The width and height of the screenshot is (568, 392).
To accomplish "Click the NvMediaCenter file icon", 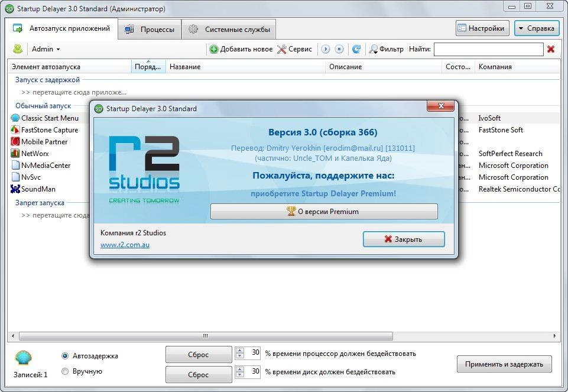I will point(15,166).
